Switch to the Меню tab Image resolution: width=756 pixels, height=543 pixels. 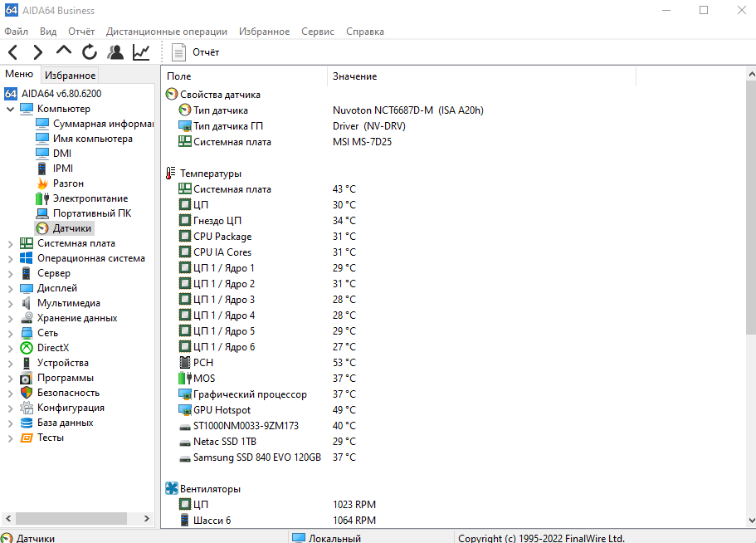coord(19,74)
